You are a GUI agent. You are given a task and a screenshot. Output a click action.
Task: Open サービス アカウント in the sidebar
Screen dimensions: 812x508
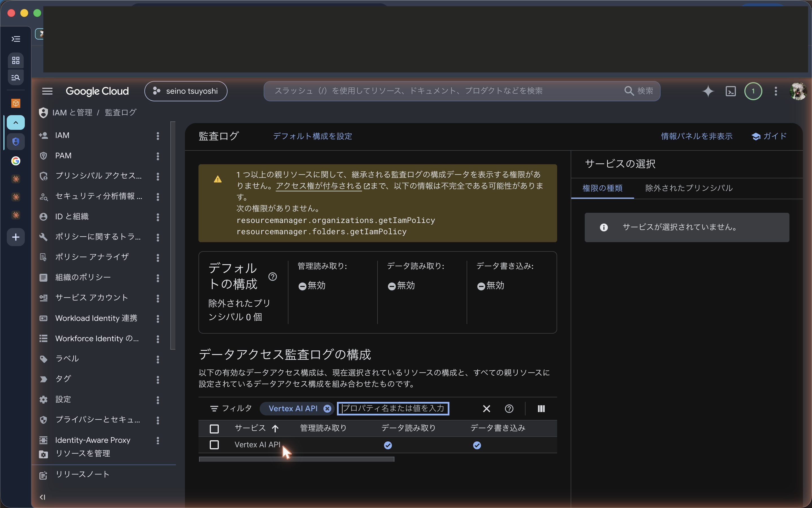[x=92, y=298]
